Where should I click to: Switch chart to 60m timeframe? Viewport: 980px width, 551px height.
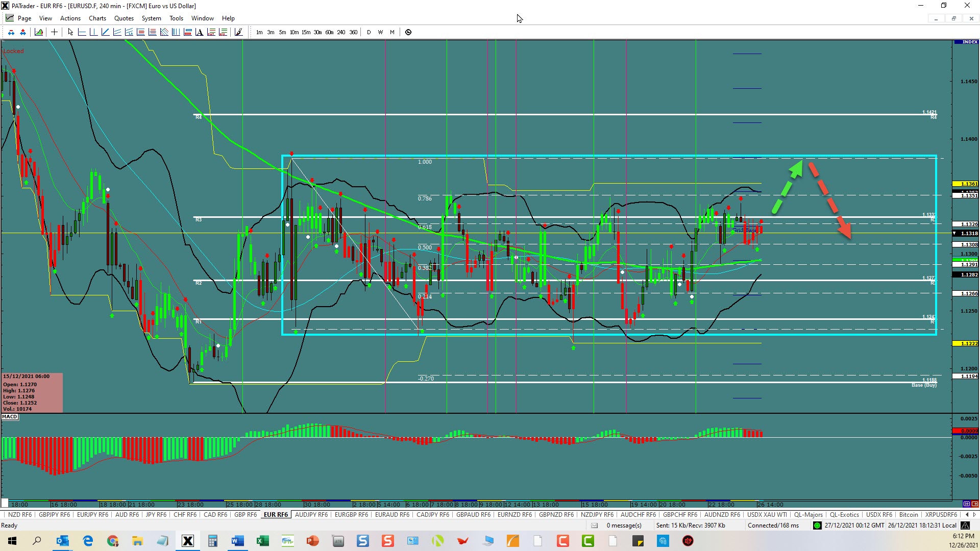tap(329, 32)
